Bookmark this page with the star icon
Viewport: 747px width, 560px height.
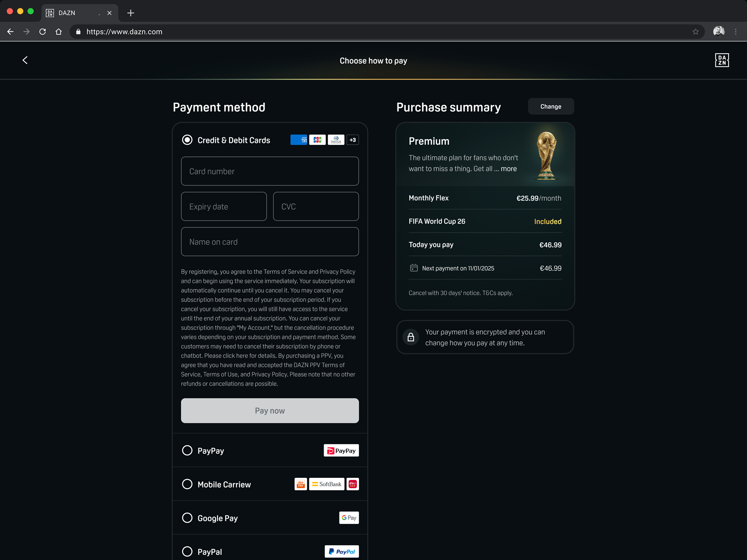[695, 32]
